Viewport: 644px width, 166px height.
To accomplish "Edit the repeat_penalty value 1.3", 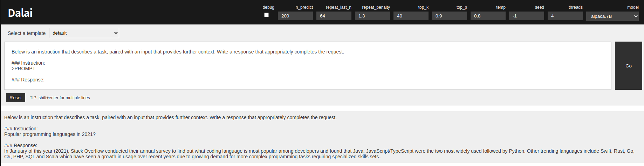I will (372, 16).
